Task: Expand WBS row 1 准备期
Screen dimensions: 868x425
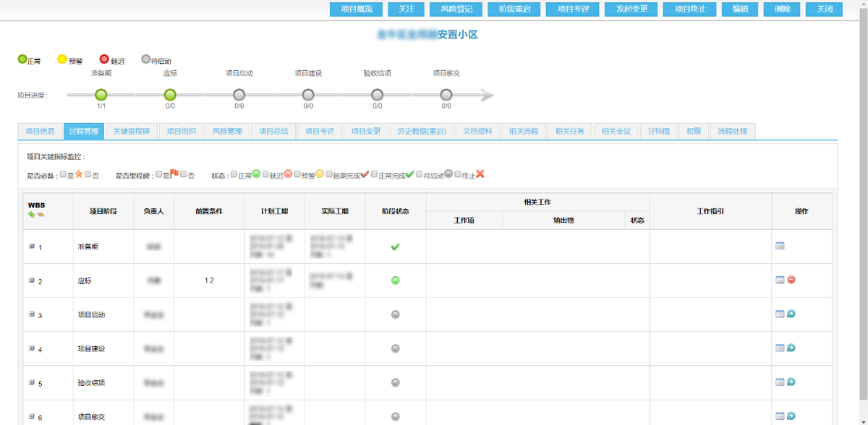Action: point(32,246)
